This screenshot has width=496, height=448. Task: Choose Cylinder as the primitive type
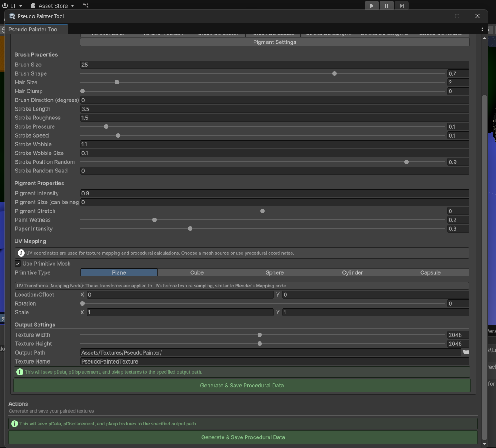click(x=352, y=272)
